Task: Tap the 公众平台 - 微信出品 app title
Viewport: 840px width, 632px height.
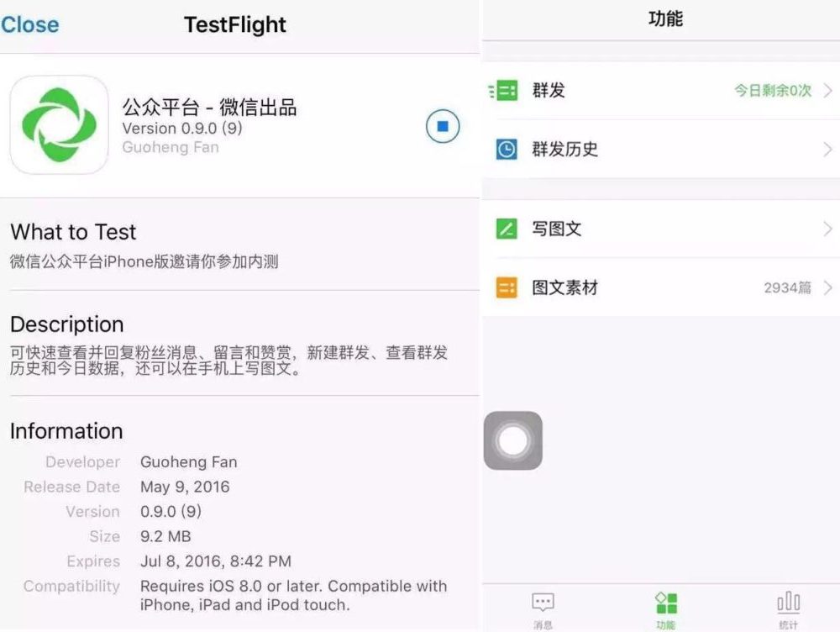Action: [x=209, y=108]
